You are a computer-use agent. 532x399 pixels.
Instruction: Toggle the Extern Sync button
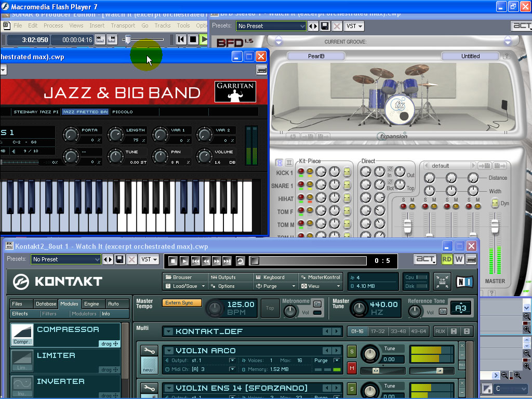tap(182, 303)
